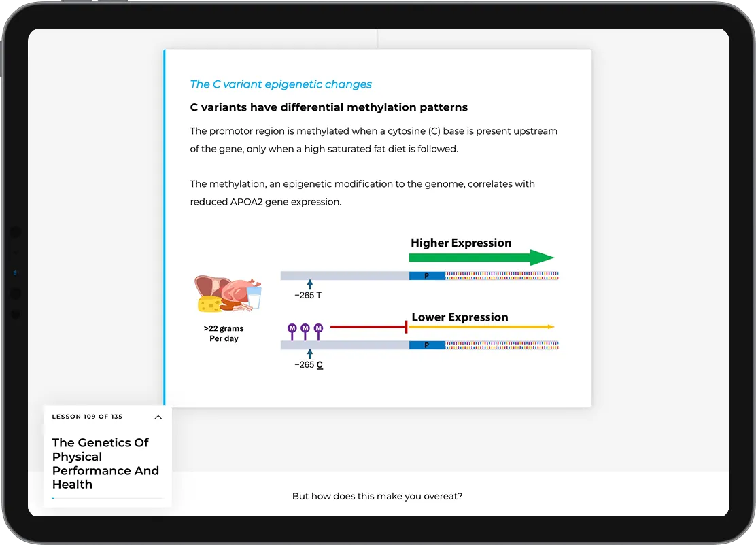Image resolution: width=756 pixels, height=545 pixels.
Task: Click the 'Lower Expression' label
Action: pos(460,317)
